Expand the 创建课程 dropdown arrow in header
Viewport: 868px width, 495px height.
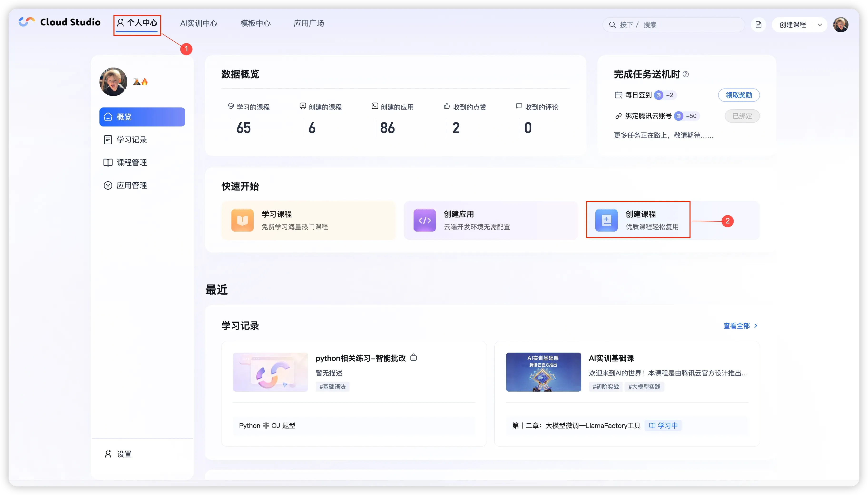click(820, 25)
